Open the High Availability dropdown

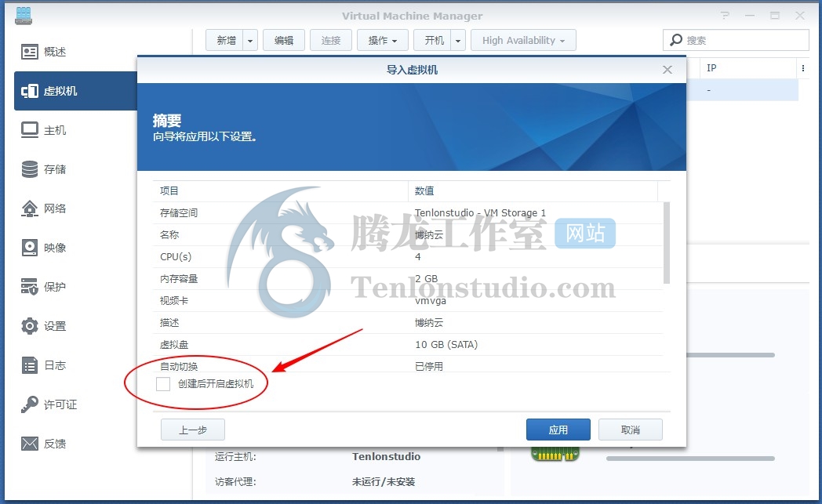(x=523, y=40)
